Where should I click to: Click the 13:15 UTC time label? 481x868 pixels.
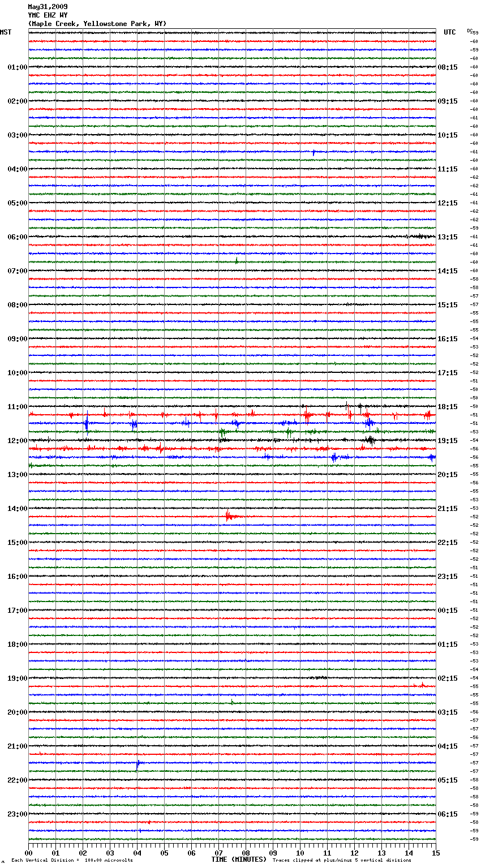click(448, 237)
